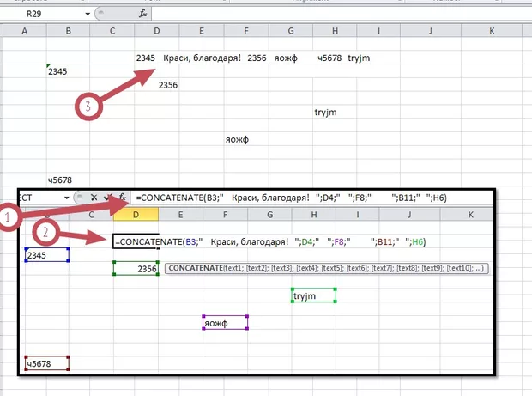Click the red-bordered ч5678 cell in inset
Image resolution: width=532 pixels, height=396 pixels.
tap(47, 363)
